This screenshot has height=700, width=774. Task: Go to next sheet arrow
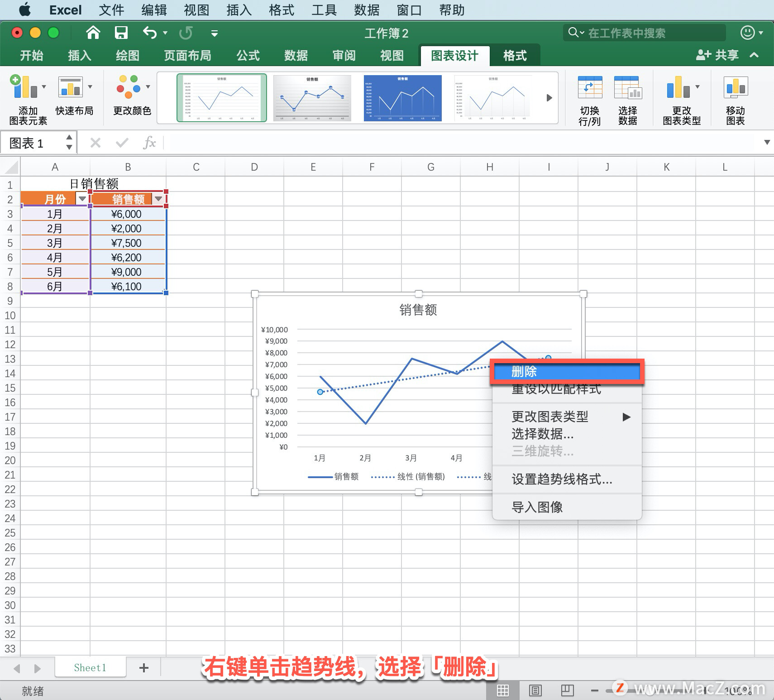click(x=37, y=668)
